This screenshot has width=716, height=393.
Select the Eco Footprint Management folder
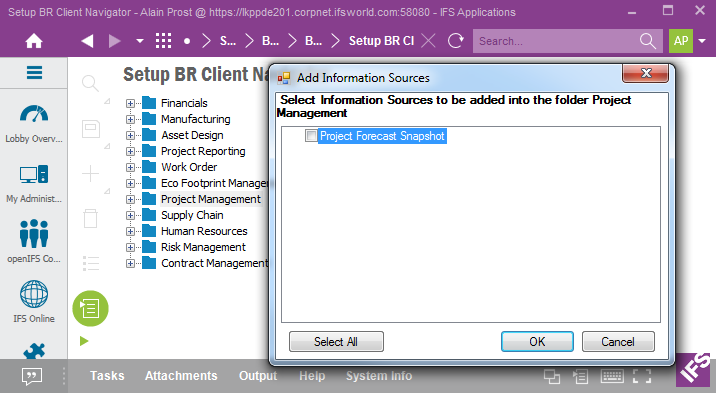tap(215, 183)
